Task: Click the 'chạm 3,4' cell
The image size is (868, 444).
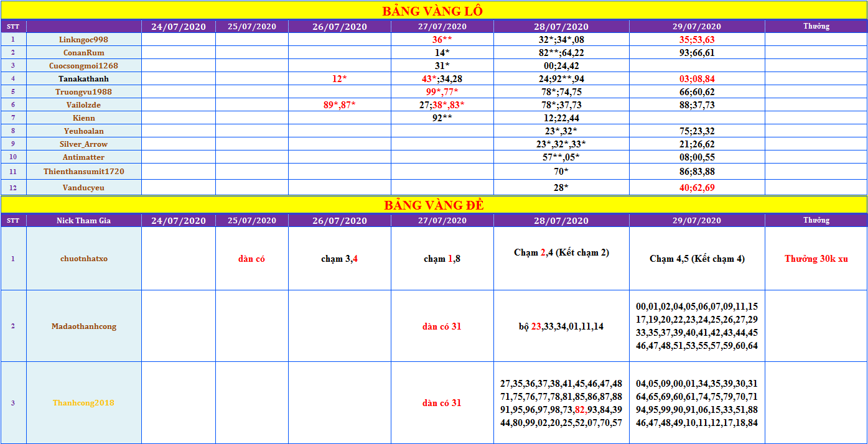Action: [x=340, y=259]
